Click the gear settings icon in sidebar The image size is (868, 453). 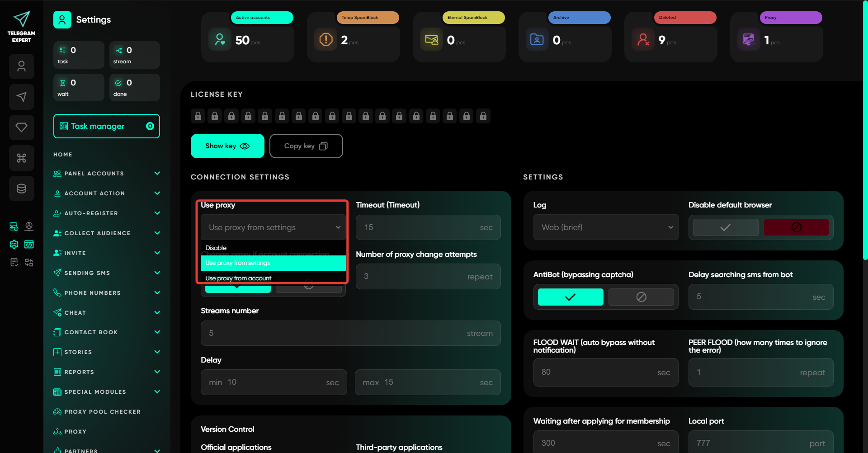click(x=14, y=244)
